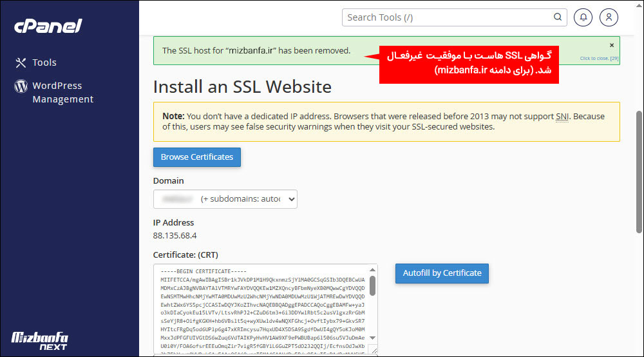Close the SSL removed notice
The image size is (644, 357).
point(612,45)
